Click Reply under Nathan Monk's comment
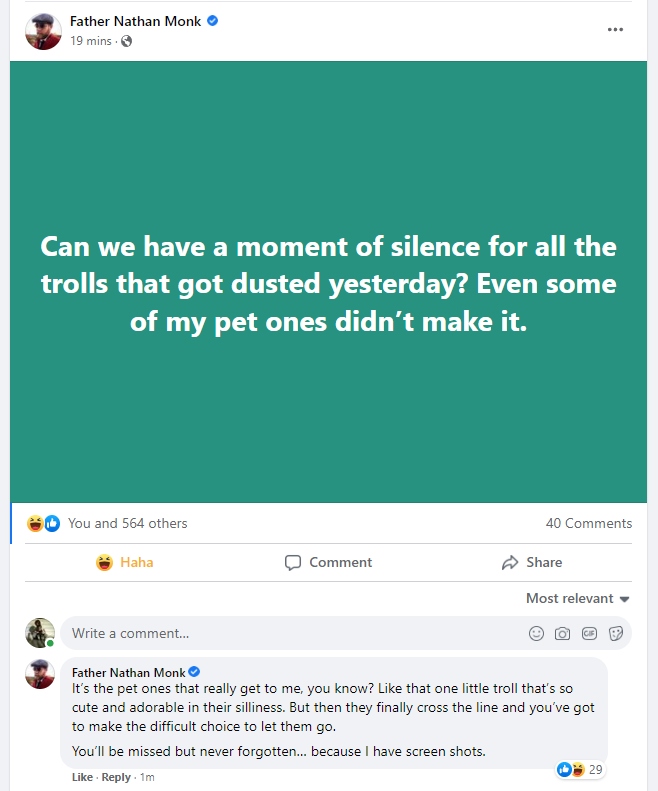This screenshot has height=791, width=658. [x=116, y=777]
